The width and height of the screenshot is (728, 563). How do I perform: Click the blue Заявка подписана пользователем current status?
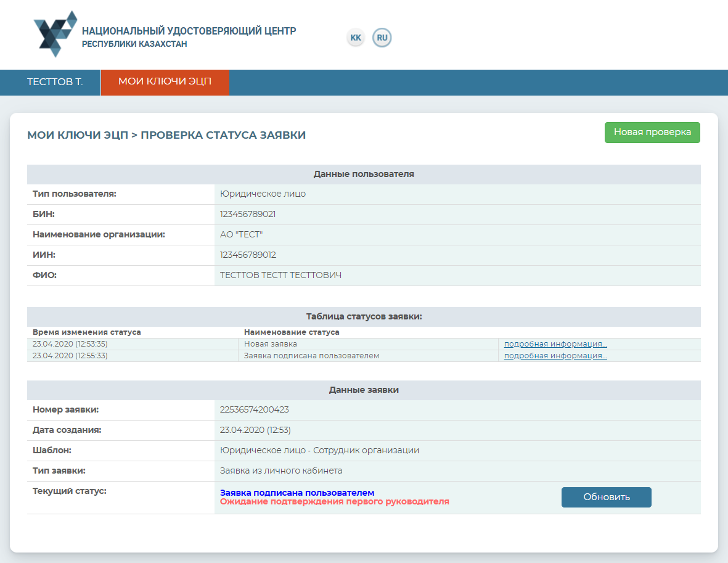tap(297, 493)
